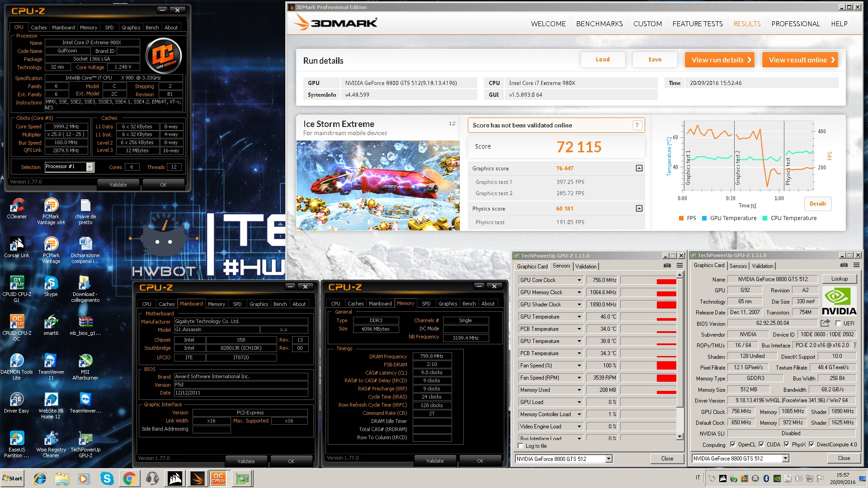This screenshot has width=868, height=488.
Task: Open the Processor #1 selection dropdown in CPU-Z
Action: tap(90, 167)
